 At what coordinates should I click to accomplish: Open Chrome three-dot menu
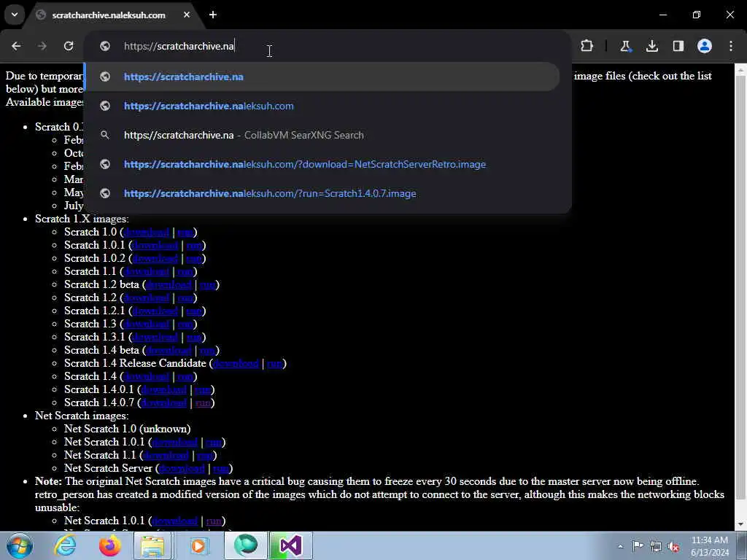(731, 46)
